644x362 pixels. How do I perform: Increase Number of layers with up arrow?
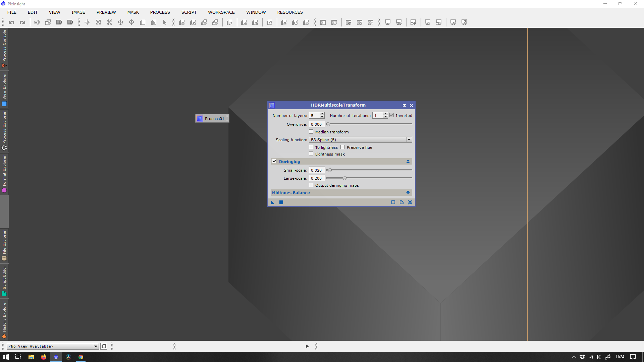coord(322,114)
